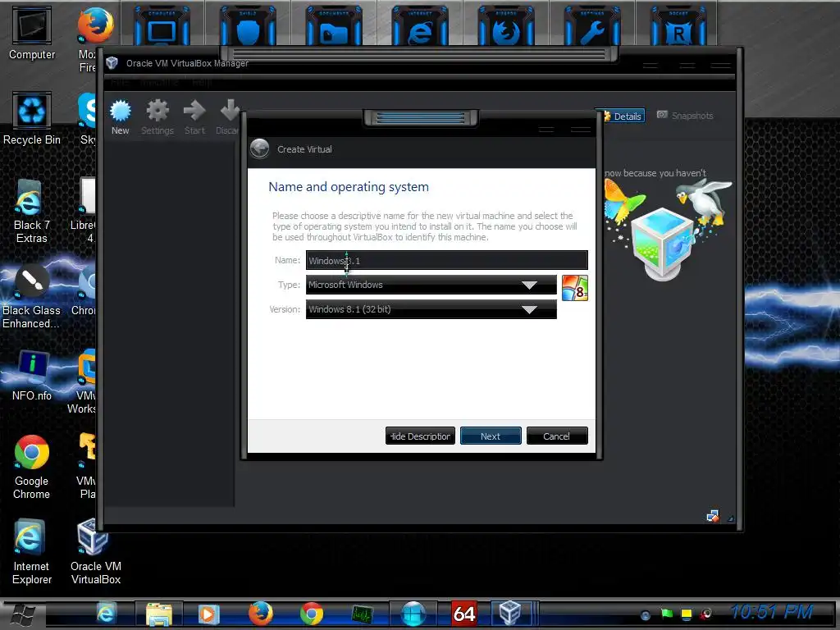Open the Firefox dock icon at top

(505, 27)
